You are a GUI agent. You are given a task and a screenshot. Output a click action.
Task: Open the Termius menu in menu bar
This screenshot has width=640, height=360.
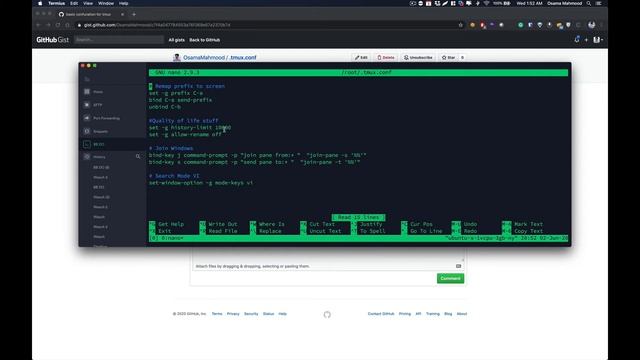coord(56,3)
